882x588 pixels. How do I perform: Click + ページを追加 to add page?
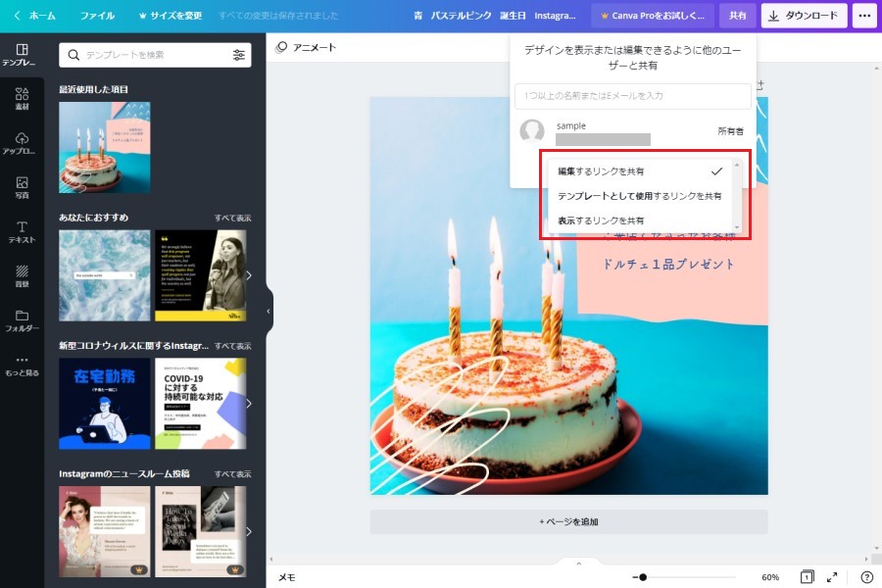pyautogui.click(x=568, y=521)
